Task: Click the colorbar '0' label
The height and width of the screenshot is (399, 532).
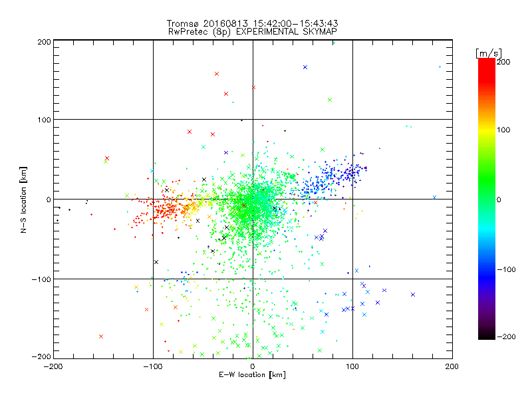Action: [x=499, y=200]
